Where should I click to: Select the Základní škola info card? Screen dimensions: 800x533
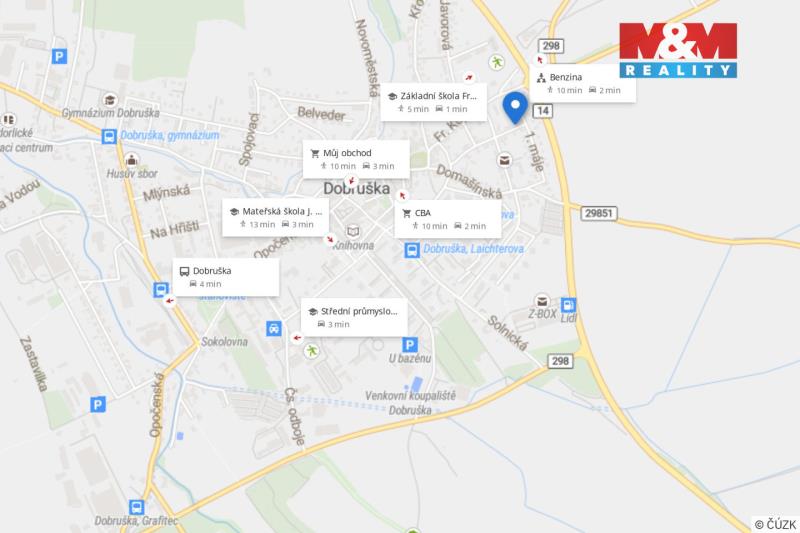click(x=434, y=102)
